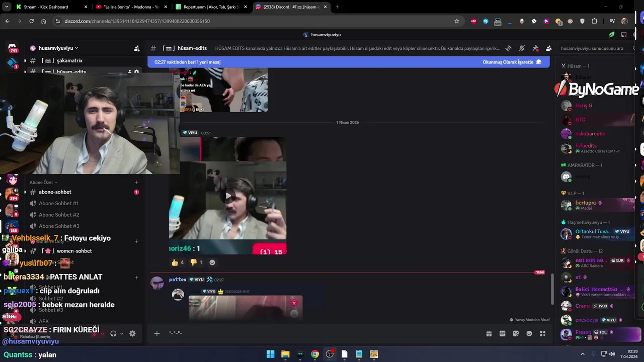Image resolution: width=644 pixels, height=362 pixels.
Task: Open member eskobaredits profile
Action: 597,134
